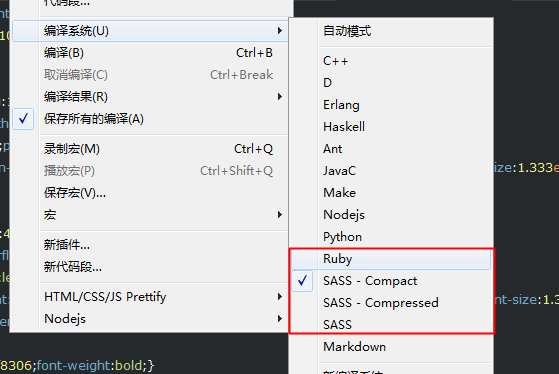This screenshot has height=374, width=559.
Task: Choose 取消编译(C) menu entry
Action: pyautogui.click(x=150, y=75)
